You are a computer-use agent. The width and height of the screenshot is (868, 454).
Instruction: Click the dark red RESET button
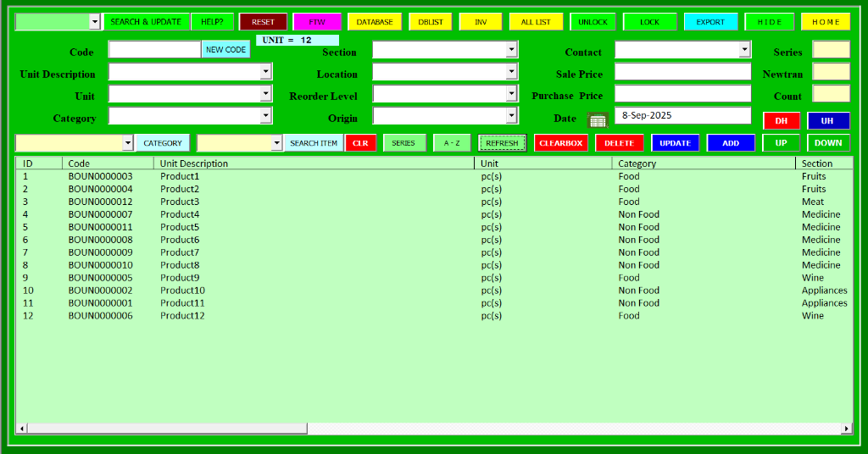(x=263, y=22)
